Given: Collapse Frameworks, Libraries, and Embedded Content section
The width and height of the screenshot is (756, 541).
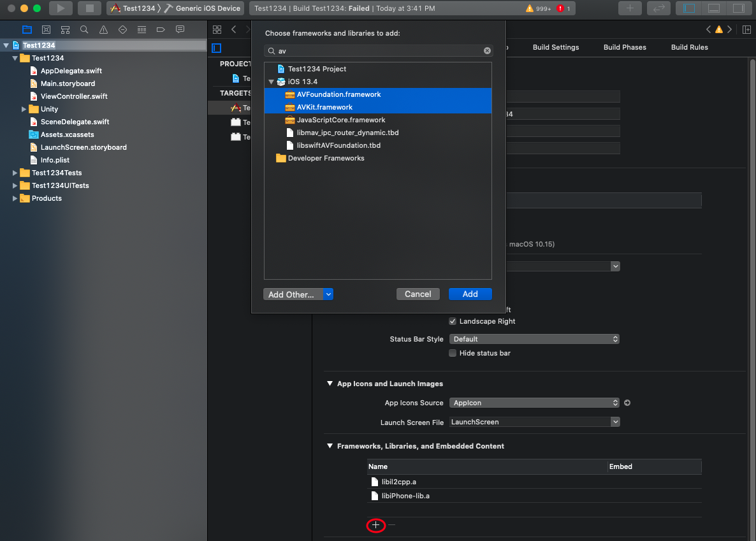Looking at the screenshot, I should [330, 446].
